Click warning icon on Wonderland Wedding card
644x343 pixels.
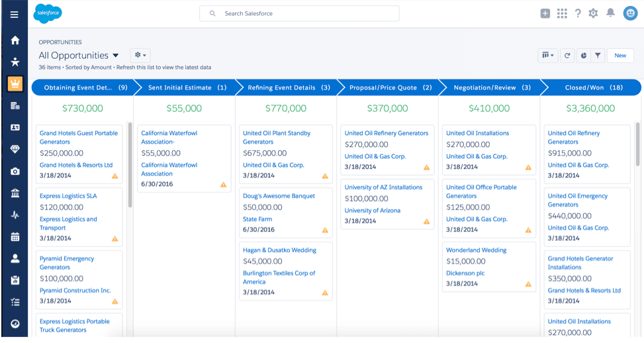pyautogui.click(x=528, y=284)
